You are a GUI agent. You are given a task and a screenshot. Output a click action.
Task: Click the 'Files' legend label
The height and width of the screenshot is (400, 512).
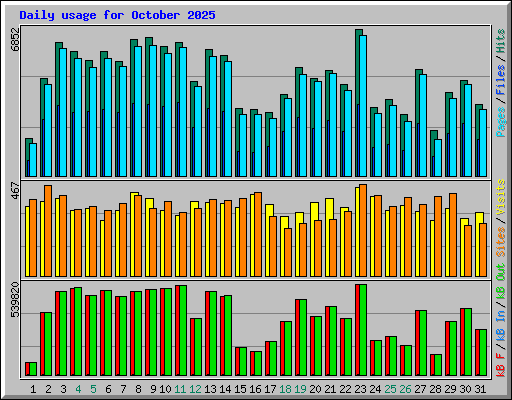click(500, 80)
